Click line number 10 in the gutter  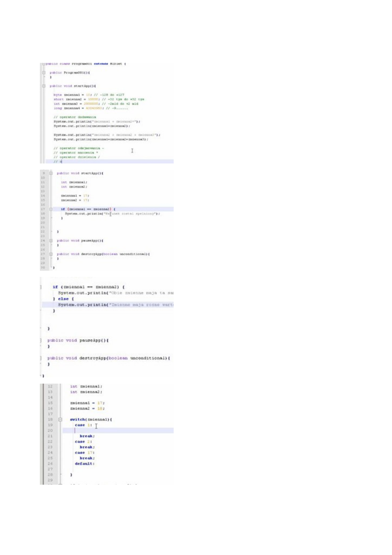(x=43, y=178)
